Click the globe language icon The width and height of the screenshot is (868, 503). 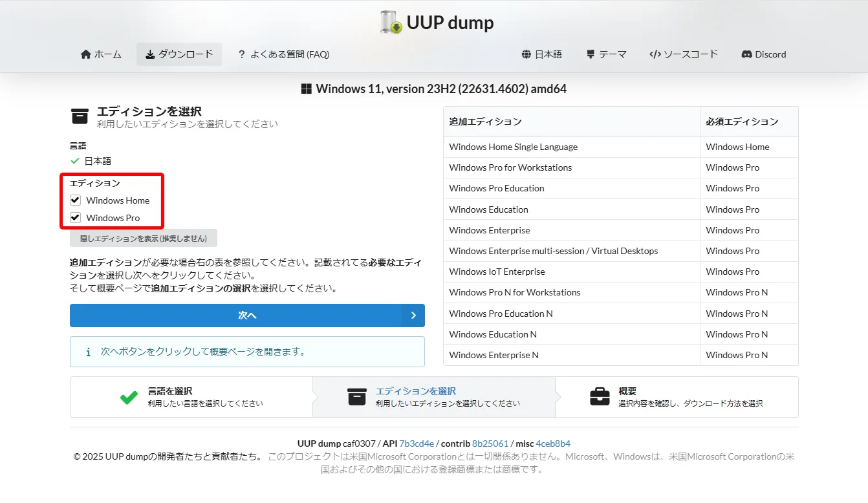[x=526, y=54]
